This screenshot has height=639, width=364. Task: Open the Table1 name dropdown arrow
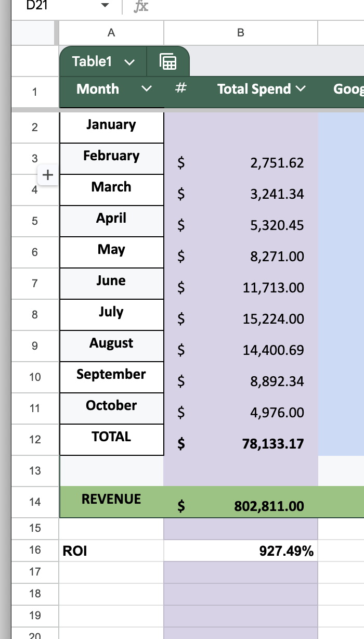pyautogui.click(x=129, y=62)
